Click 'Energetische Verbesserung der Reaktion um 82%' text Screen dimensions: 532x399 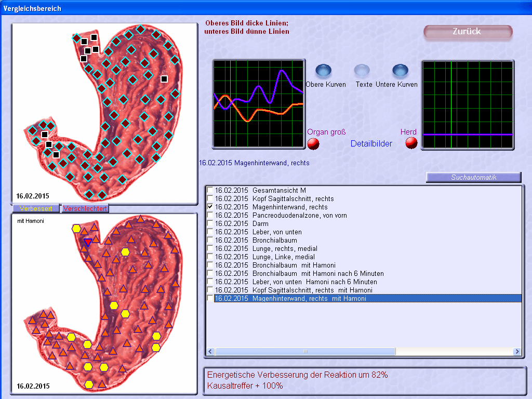pyautogui.click(x=297, y=375)
